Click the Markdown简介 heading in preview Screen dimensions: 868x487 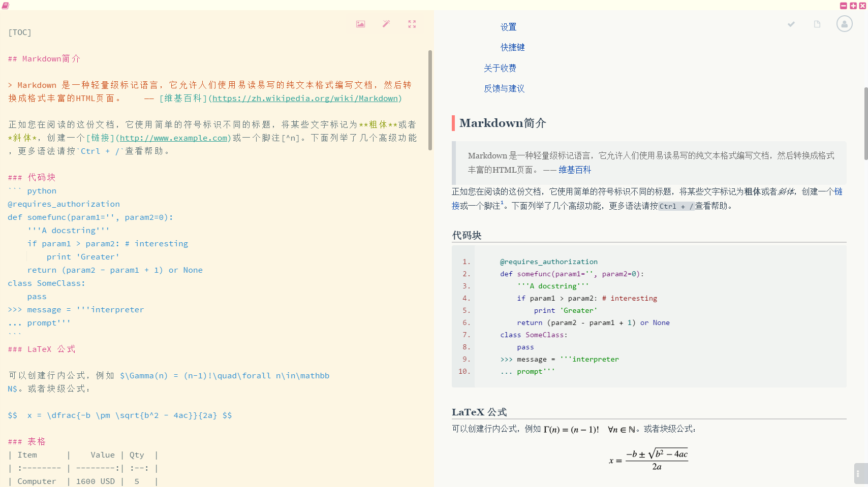503,123
